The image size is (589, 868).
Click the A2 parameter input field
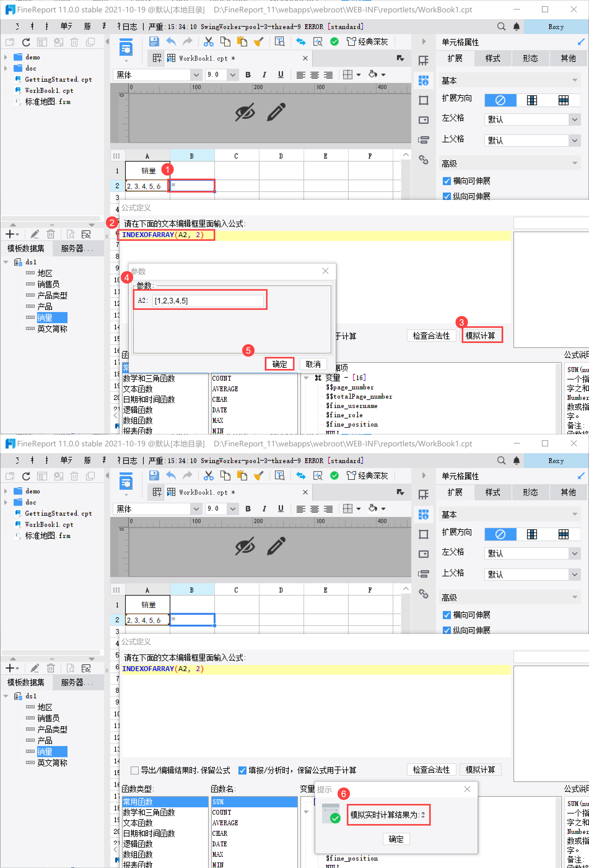click(208, 301)
